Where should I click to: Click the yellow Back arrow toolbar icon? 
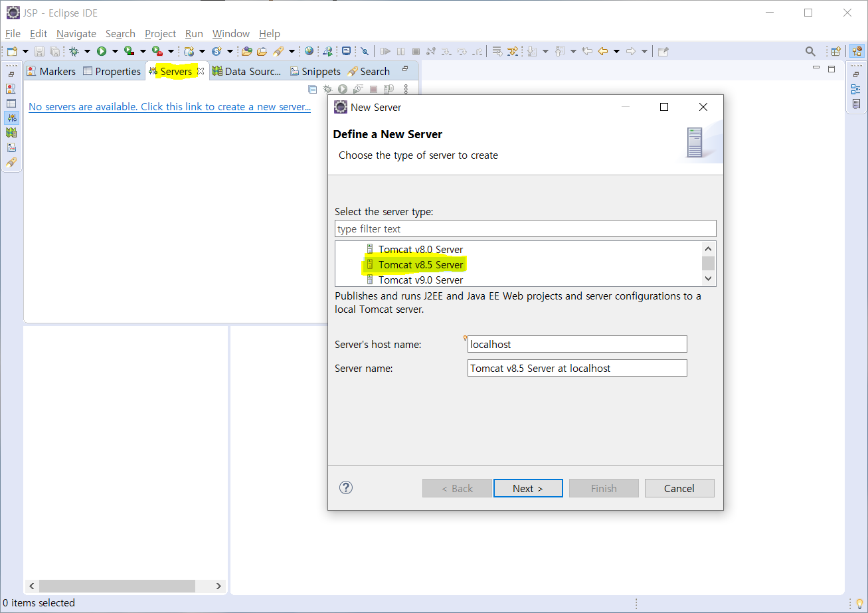tap(603, 51)
